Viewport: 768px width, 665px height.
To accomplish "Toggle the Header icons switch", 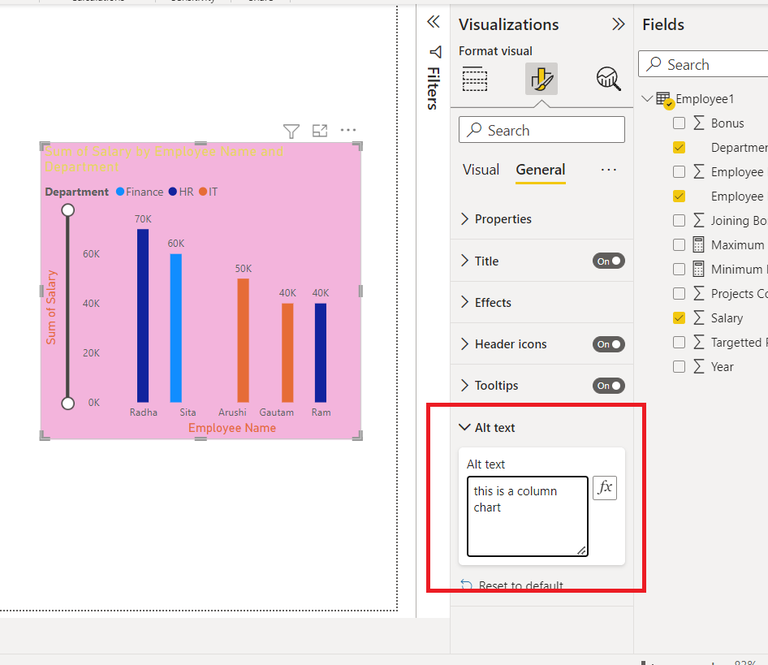I will pos(609,344).
